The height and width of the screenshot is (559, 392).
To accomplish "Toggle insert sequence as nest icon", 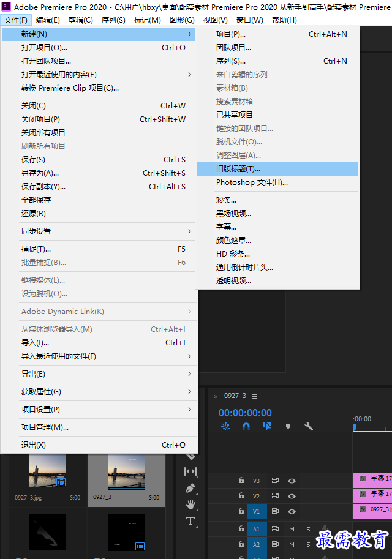I will pos(225,426).
